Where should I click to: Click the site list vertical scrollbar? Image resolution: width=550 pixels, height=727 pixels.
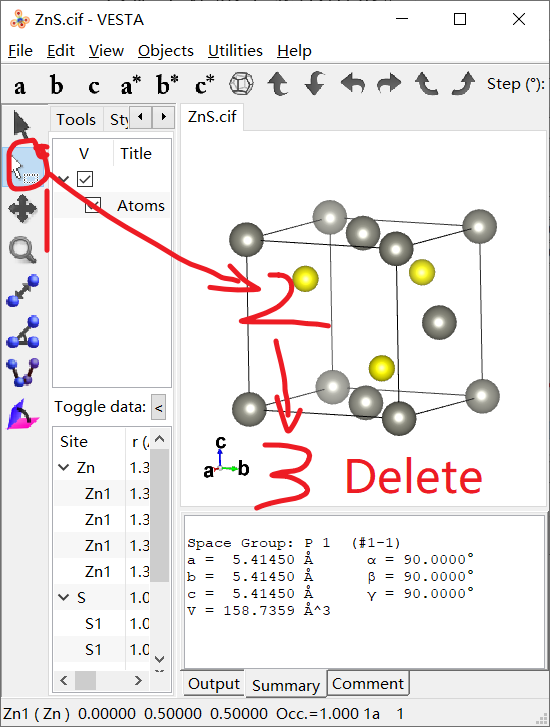[160, 549]
